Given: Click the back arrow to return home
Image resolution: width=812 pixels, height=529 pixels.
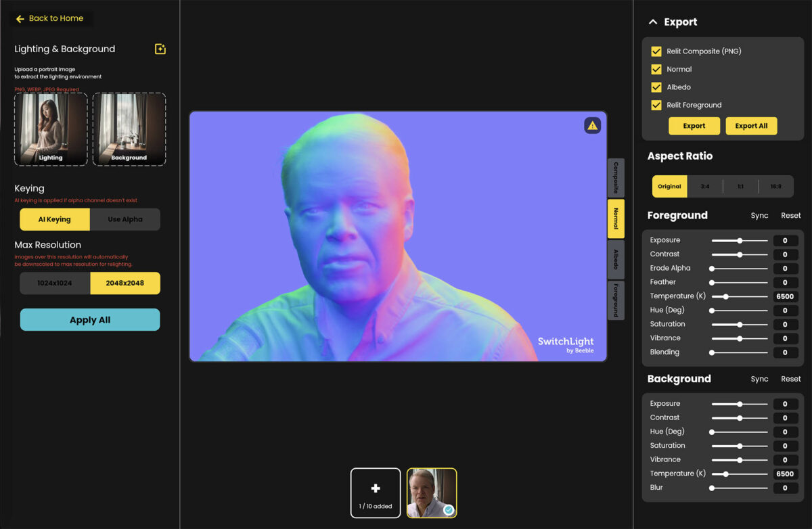Looking at the screenshot, I should pos(20,19).
